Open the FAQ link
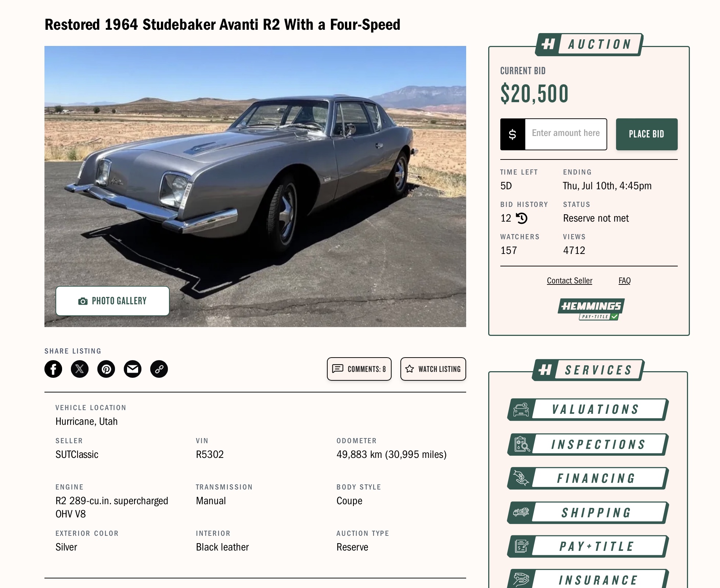Image resolution: width=720 pixels, height=588 pixels. tap(624, 281)
